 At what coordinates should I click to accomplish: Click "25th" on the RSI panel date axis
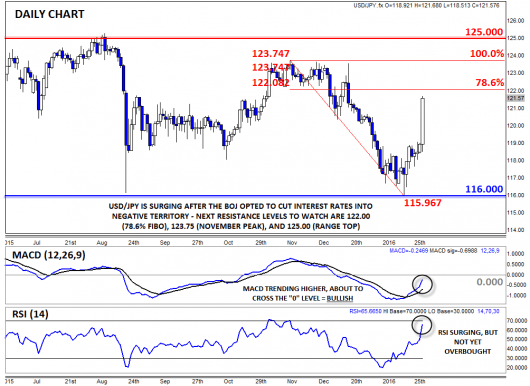click(419, 381)
